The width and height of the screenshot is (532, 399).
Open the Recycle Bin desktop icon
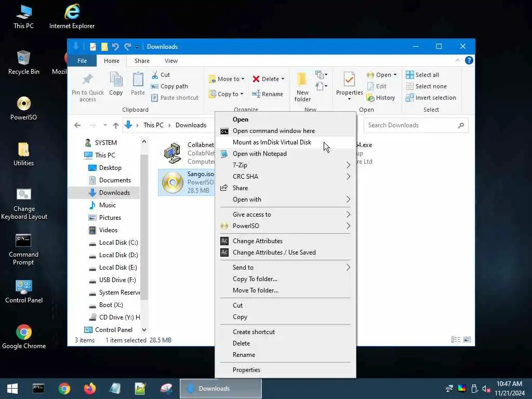[x=23, y=63]
